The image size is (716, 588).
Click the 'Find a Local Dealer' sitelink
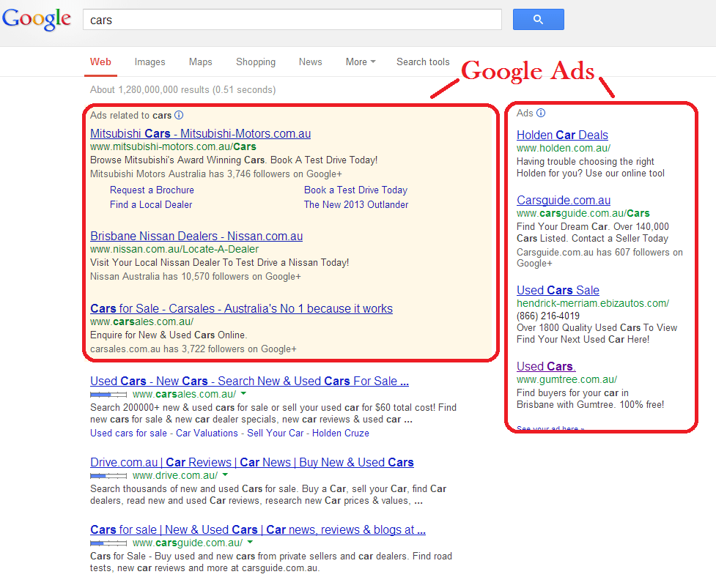(151, 204)
